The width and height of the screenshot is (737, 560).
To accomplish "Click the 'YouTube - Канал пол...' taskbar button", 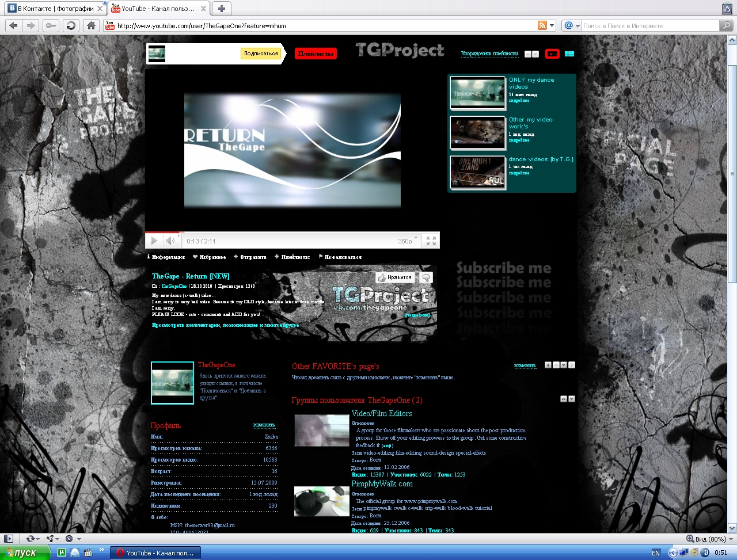I will (155, 553).
